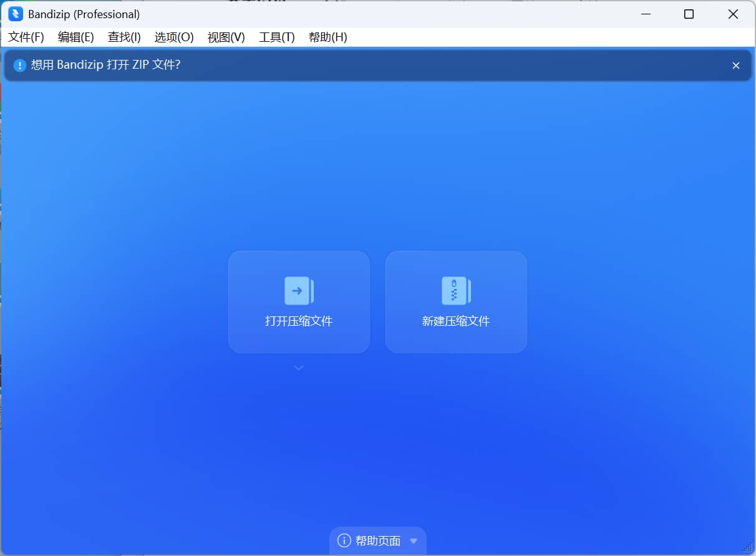756x556 pixels.
Task: Dismiss the ZIP association notification bar
Action: pos(736,66)
